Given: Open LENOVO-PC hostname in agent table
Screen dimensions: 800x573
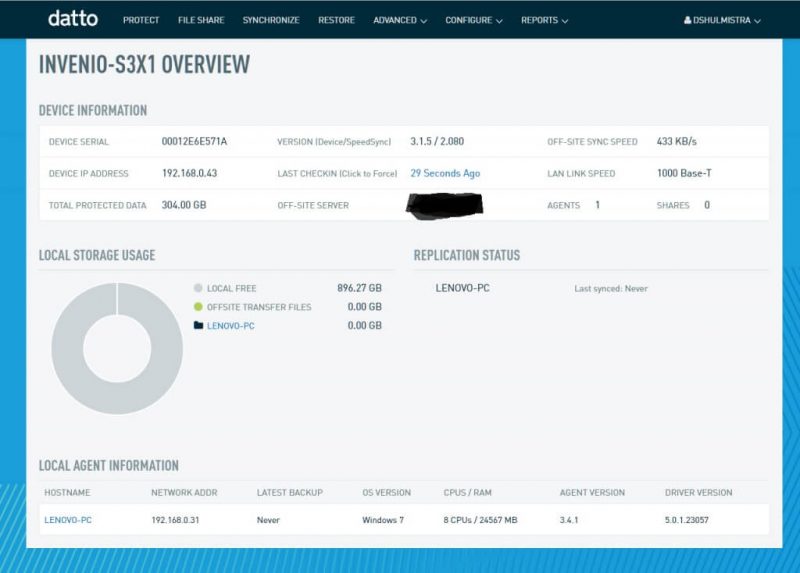Looking at the screenshot, I should [x=68, y=519].
